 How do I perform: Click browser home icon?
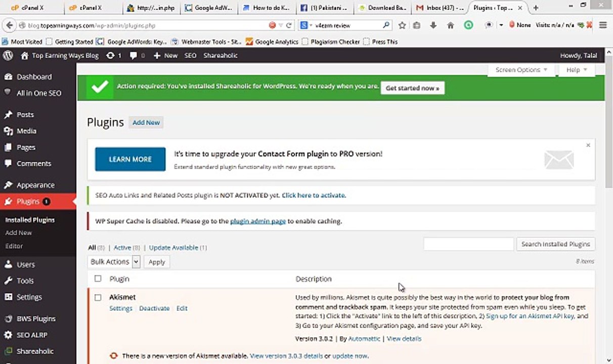[x=450, y=25]
